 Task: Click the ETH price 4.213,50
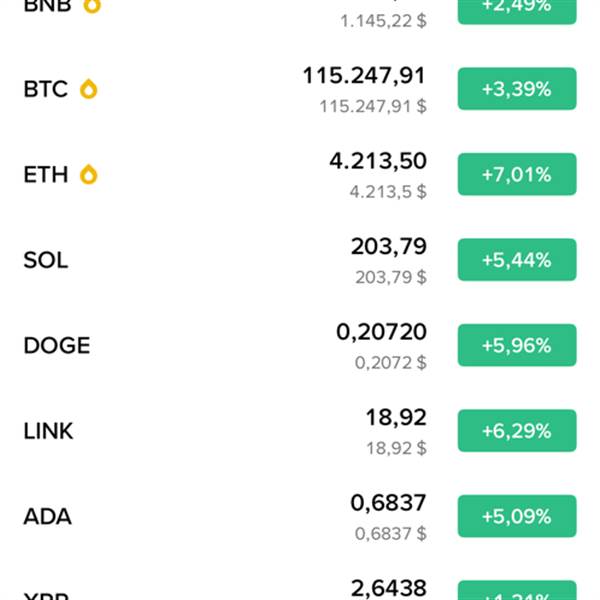tap(378, 161)
